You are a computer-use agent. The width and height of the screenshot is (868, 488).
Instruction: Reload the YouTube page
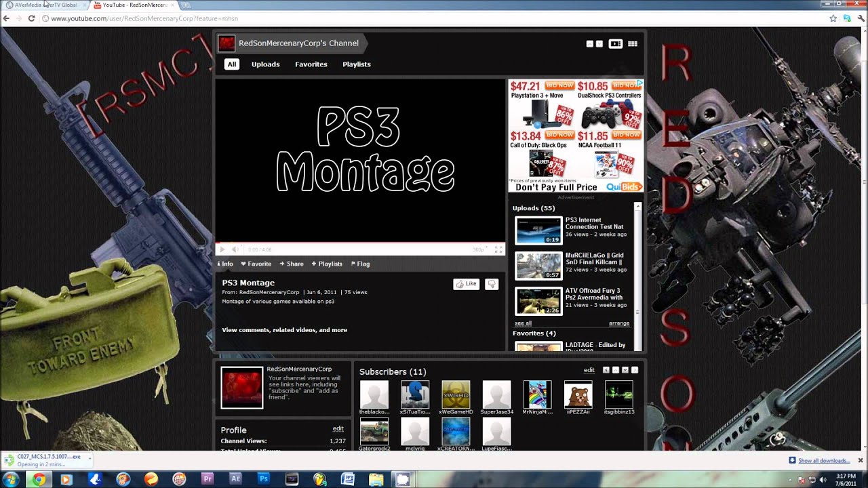tap(31, 18)
